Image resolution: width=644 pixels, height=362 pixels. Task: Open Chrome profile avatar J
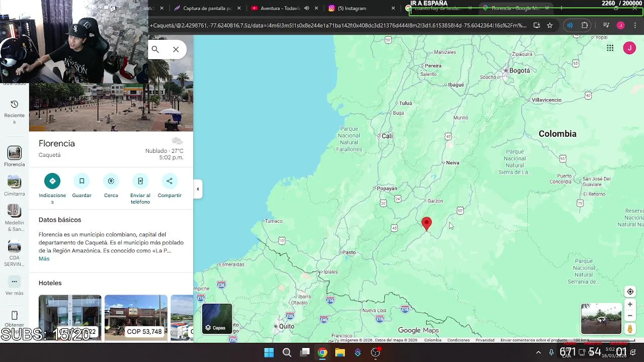coord(621,25)
